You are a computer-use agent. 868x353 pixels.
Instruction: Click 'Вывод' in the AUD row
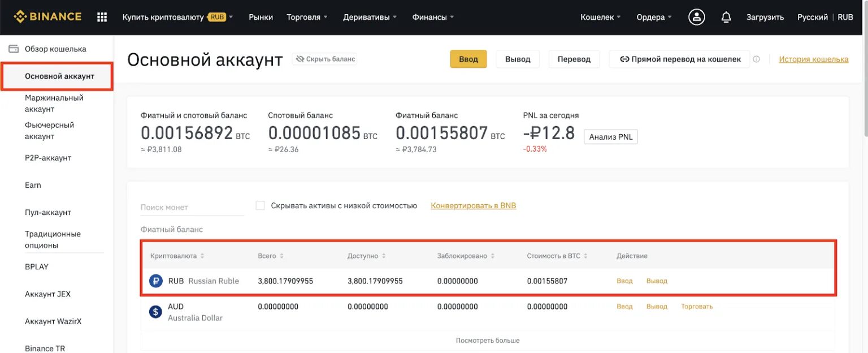coord(657,306)
